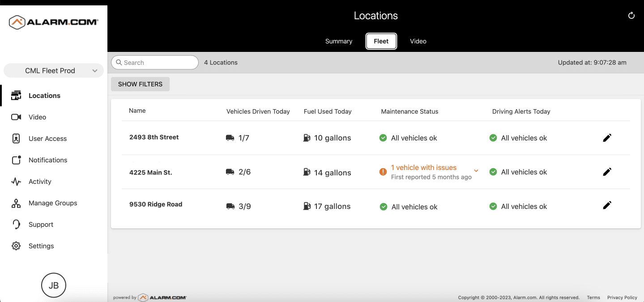Edit 9530 Ridge Road with the pencil icon
Viewport: 644px width, 302px height.
pyautogui.click(x=607, y=205)
